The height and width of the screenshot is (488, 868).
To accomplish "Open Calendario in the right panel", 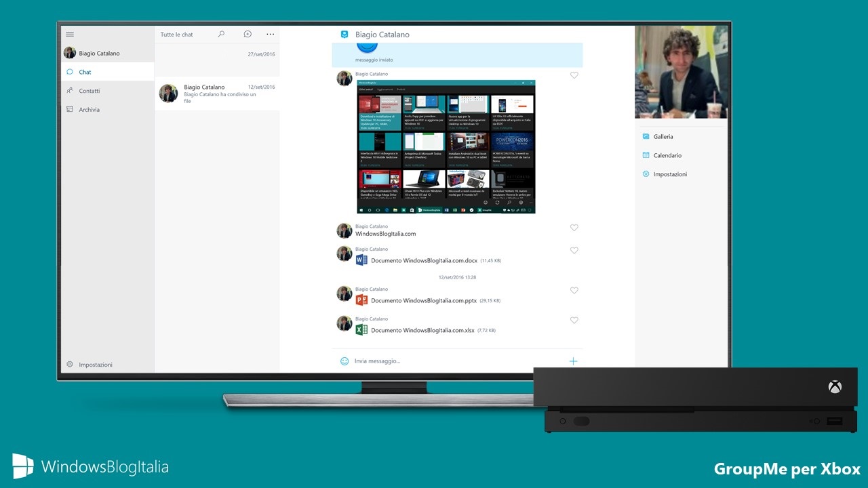I will (682, 155).
